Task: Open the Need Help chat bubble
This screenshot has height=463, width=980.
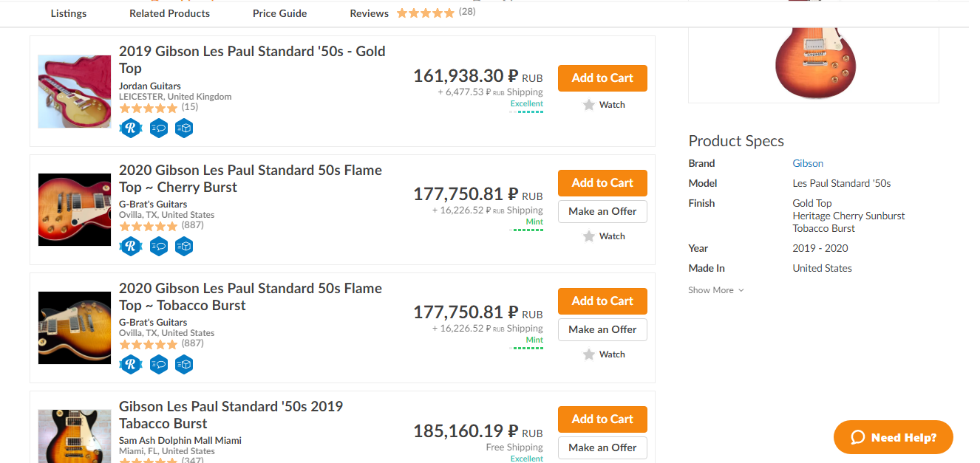Action: pos(894,437)
